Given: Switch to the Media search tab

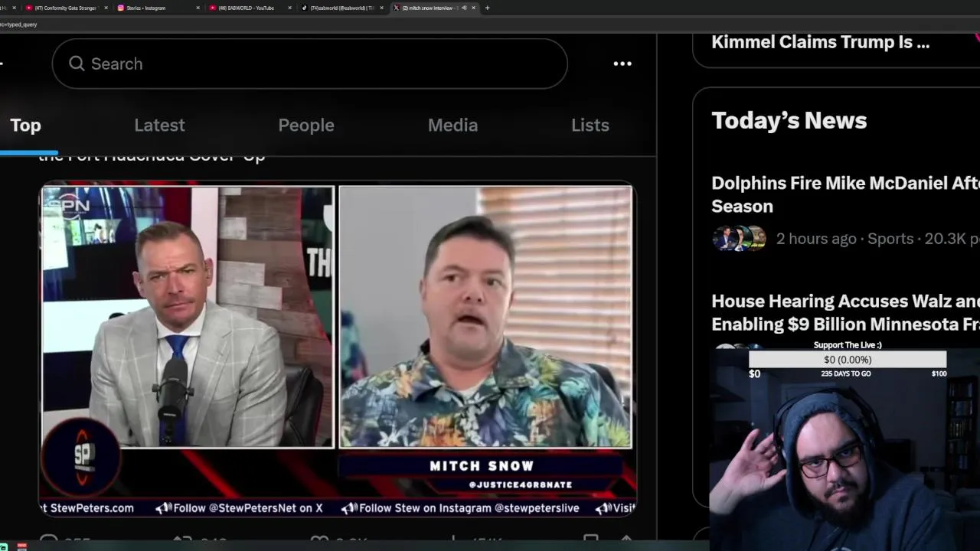Looking at the screenshot, I should pyautogui.click(x=452, y=125).
